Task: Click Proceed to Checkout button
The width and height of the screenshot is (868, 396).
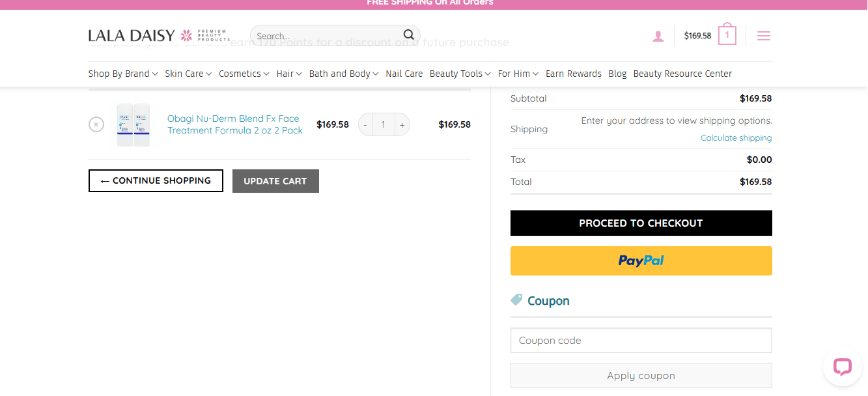Action: [x=641, y=223]
